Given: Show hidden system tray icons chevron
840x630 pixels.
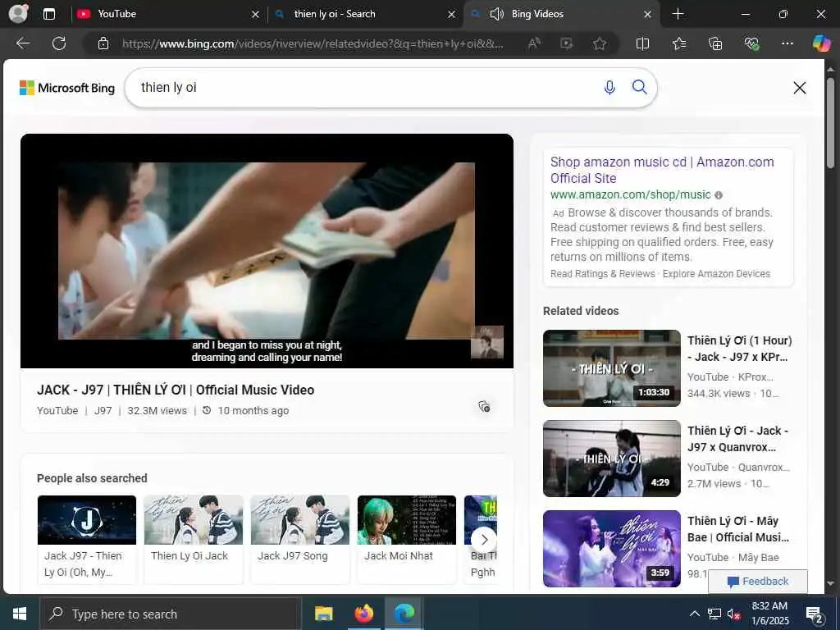Looking at the screenshot, I should click(x=694, y=614).
